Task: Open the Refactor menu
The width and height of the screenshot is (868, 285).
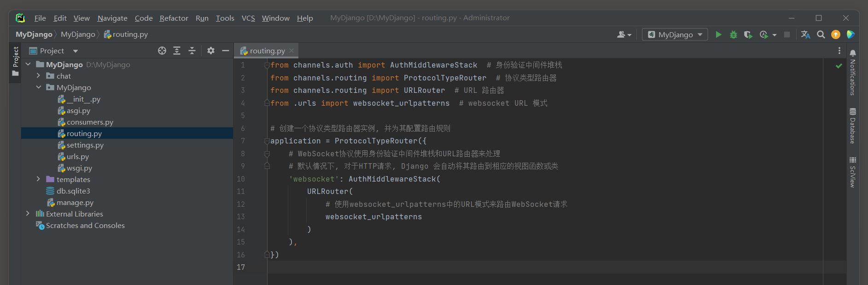Action: coord(174,18)
